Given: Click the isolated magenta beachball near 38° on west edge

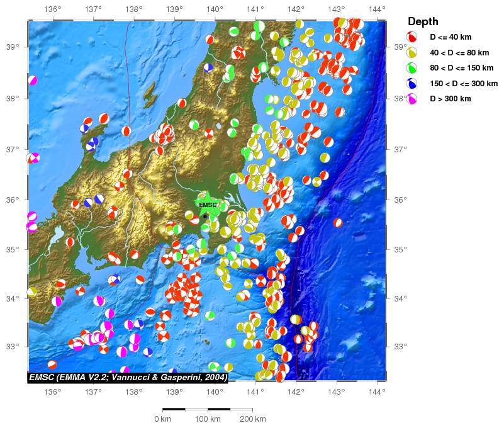Looking at the screenshot, I should (33, 80).
